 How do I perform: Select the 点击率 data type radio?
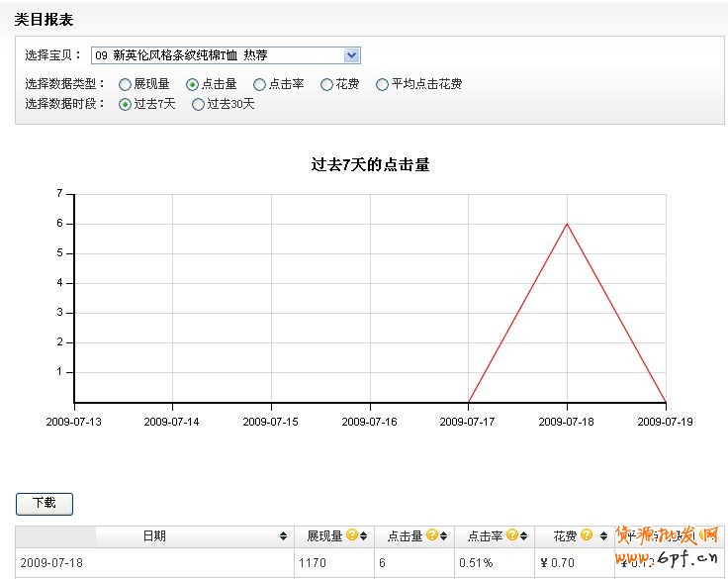point(260,85)
